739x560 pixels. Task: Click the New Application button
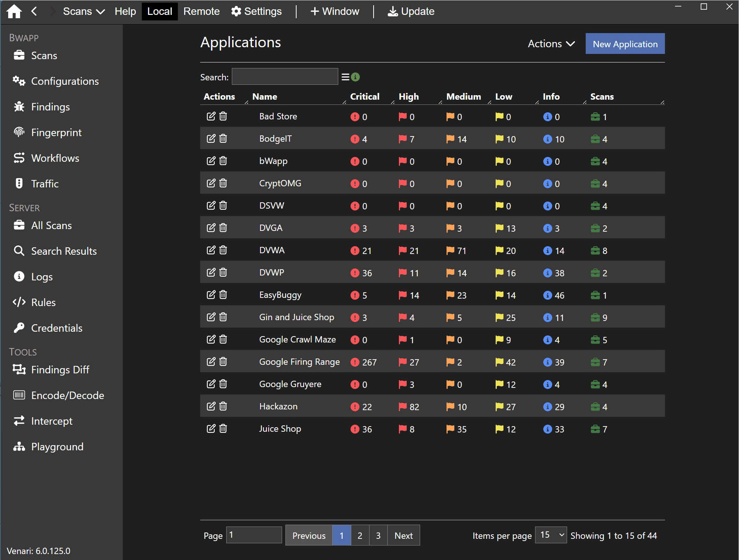pos(625,44)
